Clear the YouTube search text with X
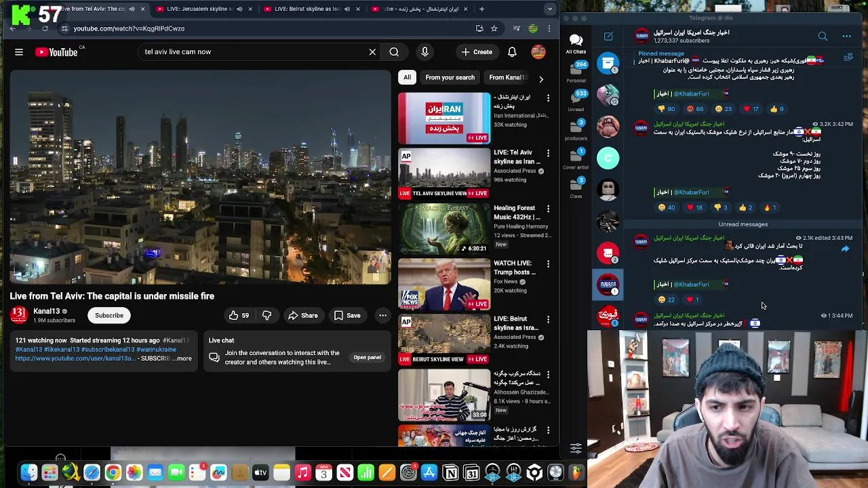868x488 pixels. click(x=372, y=52)
